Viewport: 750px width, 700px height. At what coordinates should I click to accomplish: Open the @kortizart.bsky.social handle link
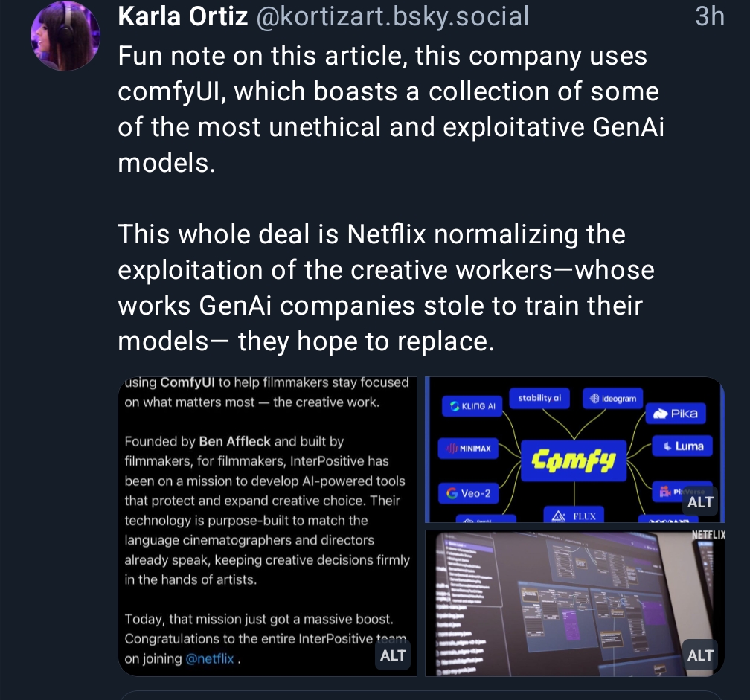tap(392, 16)
